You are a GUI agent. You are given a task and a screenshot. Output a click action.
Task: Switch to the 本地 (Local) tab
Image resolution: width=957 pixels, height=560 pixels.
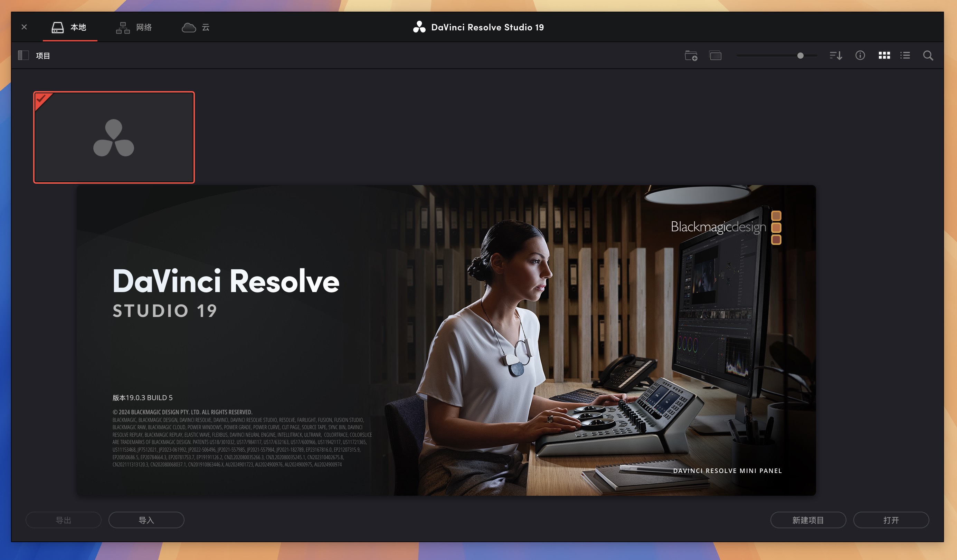69,27
